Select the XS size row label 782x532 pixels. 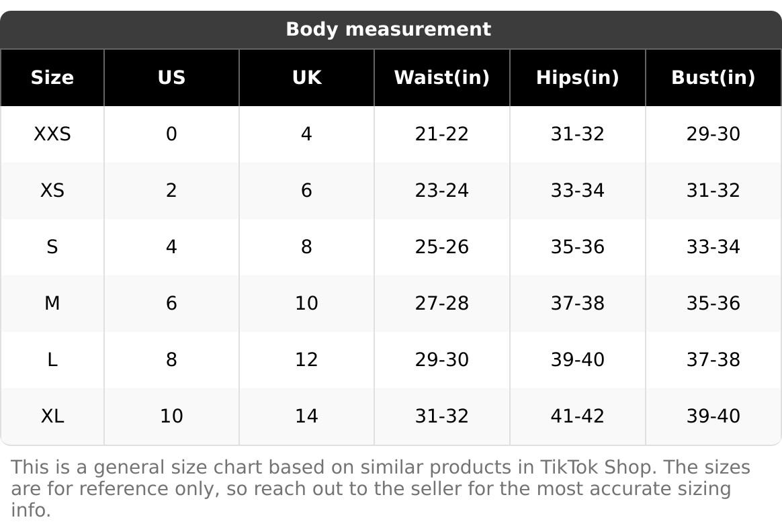[52, 191]
